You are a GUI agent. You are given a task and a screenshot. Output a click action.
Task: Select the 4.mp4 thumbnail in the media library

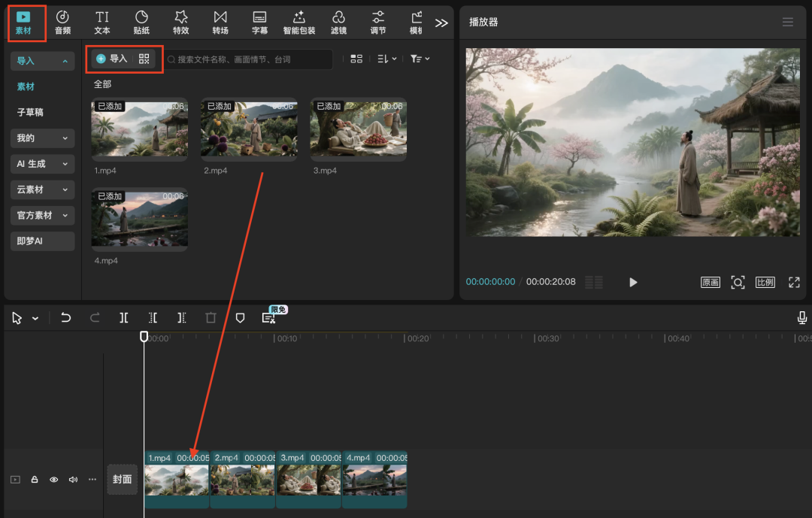pos(139,219)
